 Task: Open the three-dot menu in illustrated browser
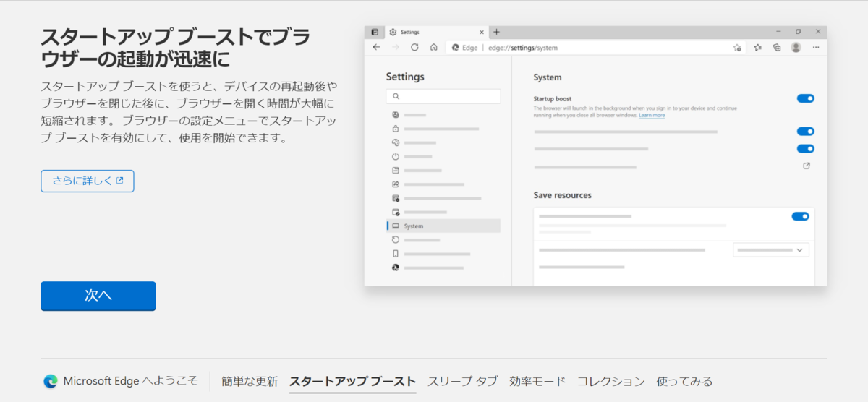(816, 47)
